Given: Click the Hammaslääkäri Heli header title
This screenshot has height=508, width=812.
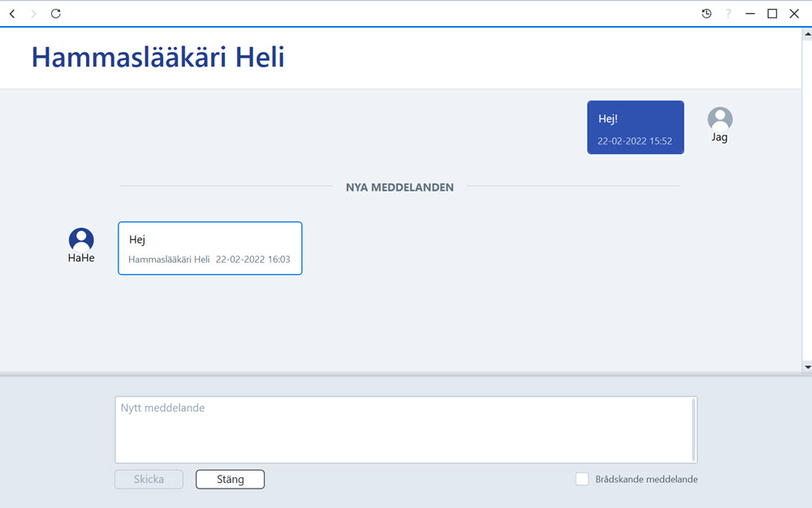Looking at the screenshot, I should 158,57.
